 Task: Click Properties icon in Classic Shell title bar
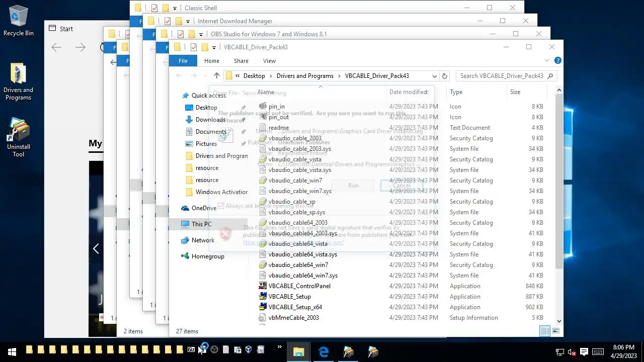click(x=154, y=8)
